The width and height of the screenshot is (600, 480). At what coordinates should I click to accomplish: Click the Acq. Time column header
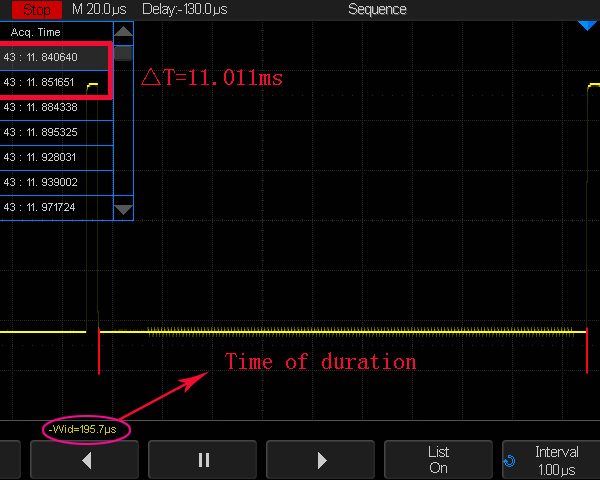pyautogui.click(x=36, y=32)
